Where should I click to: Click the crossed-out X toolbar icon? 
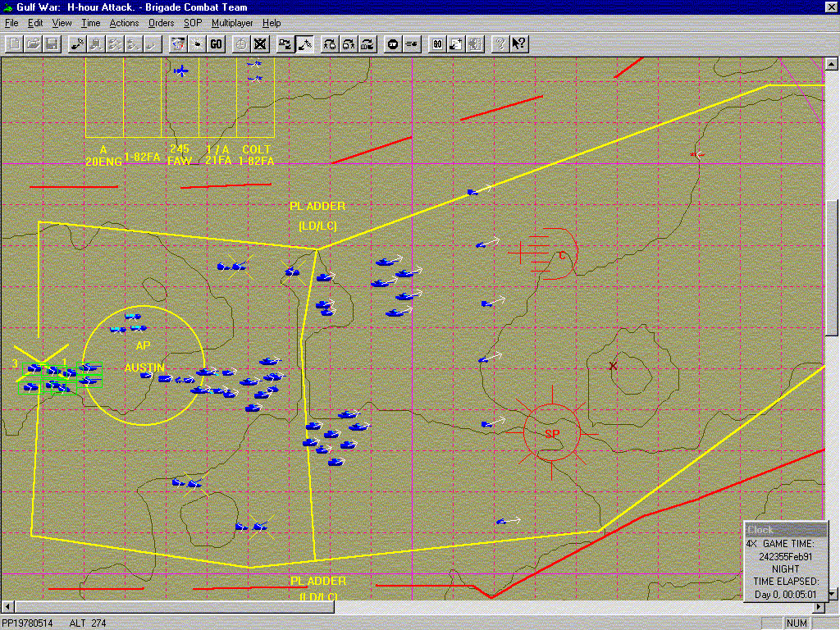click(260, 43)
